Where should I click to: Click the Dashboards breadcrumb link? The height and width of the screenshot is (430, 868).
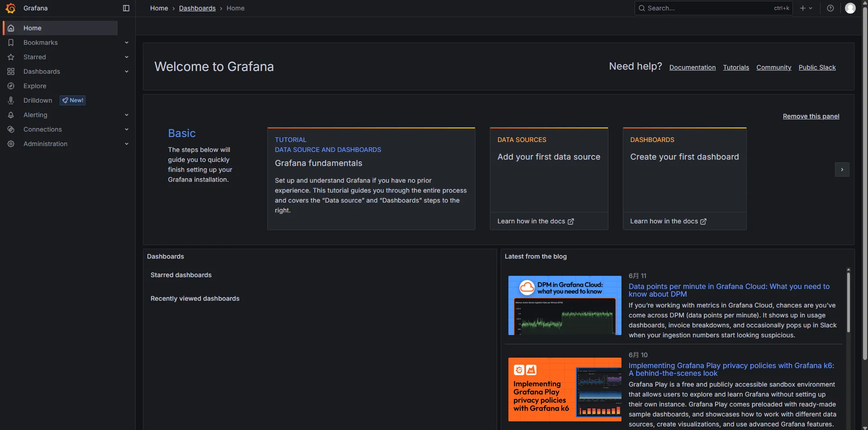[197, 8]
